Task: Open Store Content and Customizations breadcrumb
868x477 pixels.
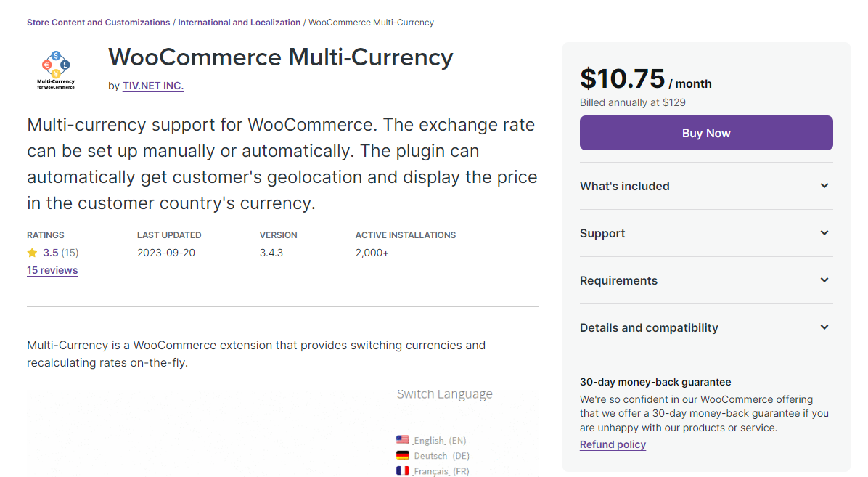Action: 99,23
